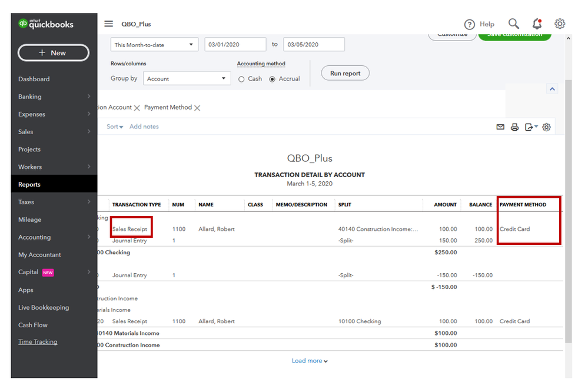Click the BALANCE column header
The width and height of the screenshot is (588, 382).
[x=480, y=205]
